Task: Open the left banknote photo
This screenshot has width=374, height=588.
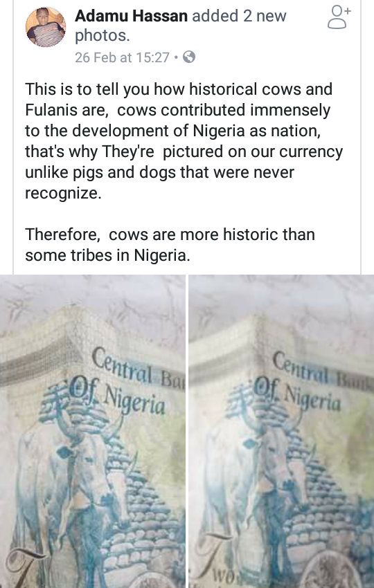Action: pos(92,431)
